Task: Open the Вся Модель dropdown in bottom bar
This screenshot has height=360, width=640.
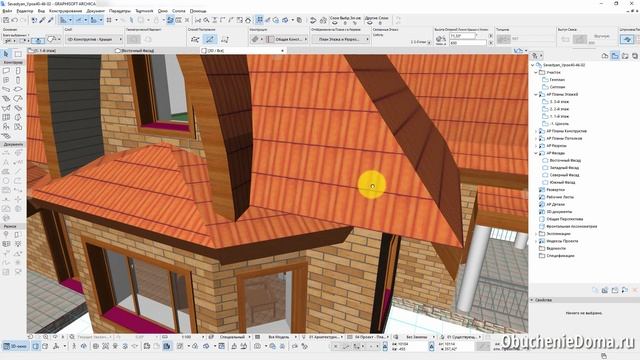Action: [x=282, y=337]
